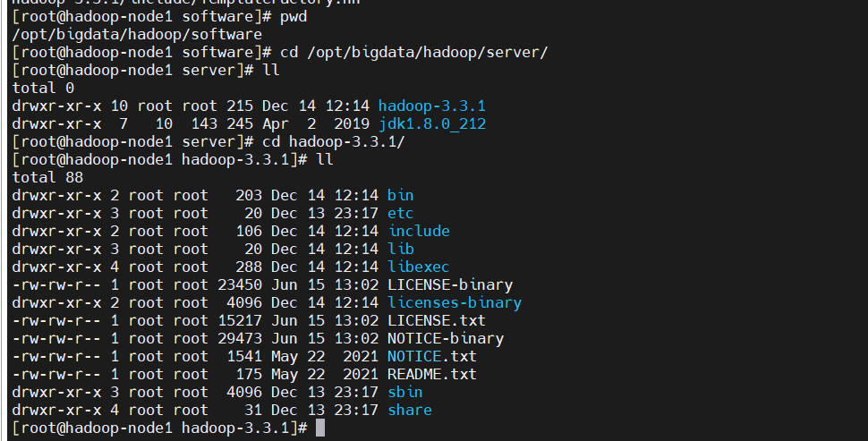The width and height of the screenshot is (868, 441).
Task: Select the NOTICE-binary file name
Action: tap(446, 339)
